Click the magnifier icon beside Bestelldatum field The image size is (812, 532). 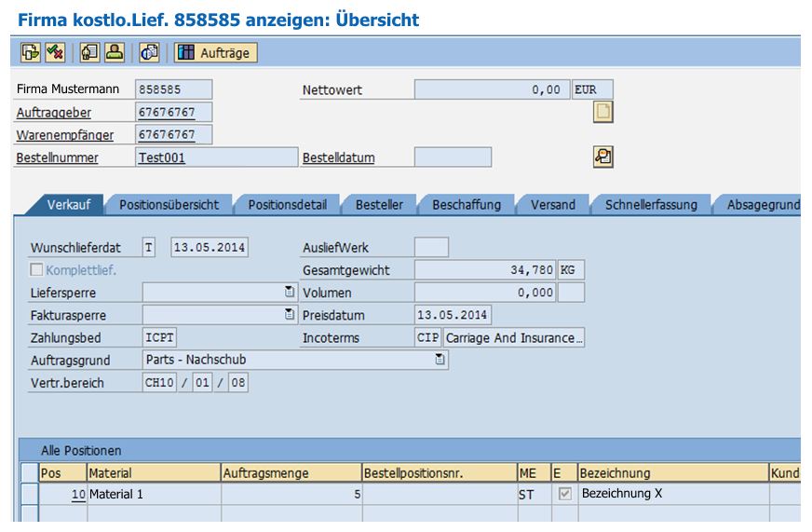[x=602, y=157]
